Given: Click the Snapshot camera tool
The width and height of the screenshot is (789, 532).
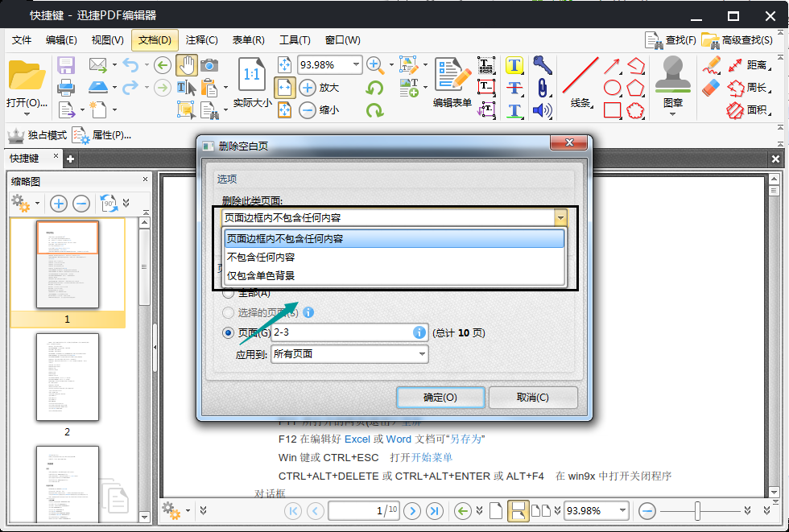Looking at the screenshot, I should (x=209, y=65).
